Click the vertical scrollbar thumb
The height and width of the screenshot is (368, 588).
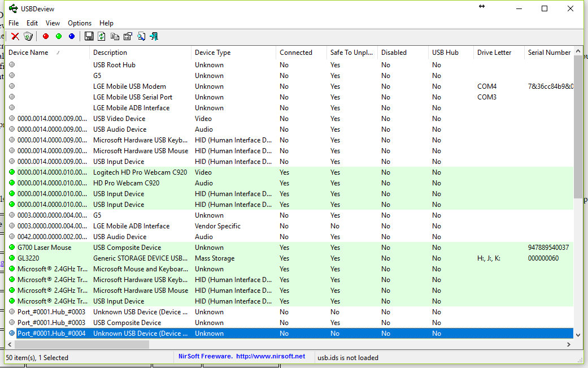578,128
